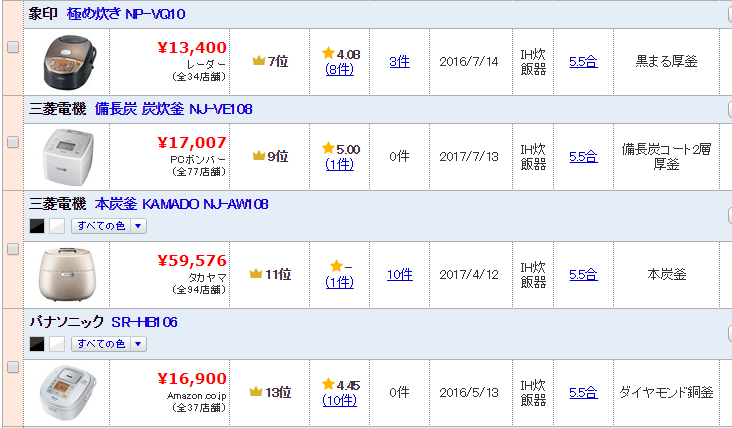Check the box for 三菱電機 NJ-VE108
This screenshot has height=428, width=732.
(x=13, y=142)
